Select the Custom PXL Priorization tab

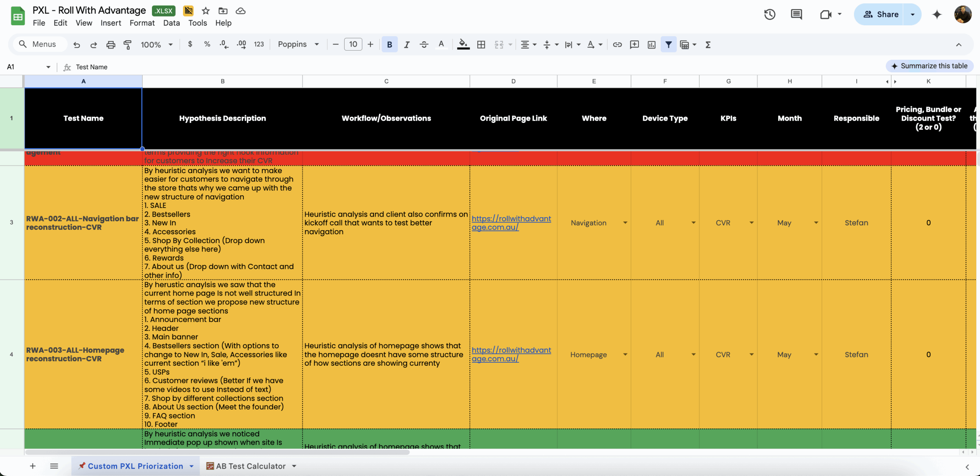coord(136,466)
